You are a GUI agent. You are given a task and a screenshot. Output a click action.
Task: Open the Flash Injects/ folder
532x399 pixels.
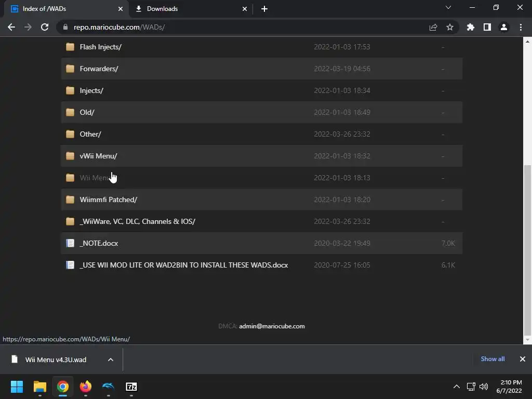100,47
